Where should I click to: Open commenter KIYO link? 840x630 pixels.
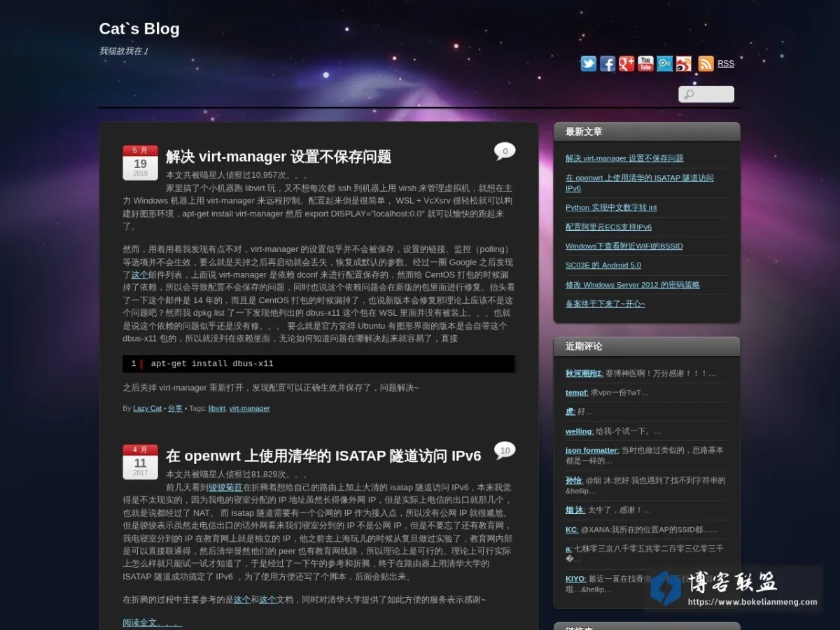click(575, 579)
